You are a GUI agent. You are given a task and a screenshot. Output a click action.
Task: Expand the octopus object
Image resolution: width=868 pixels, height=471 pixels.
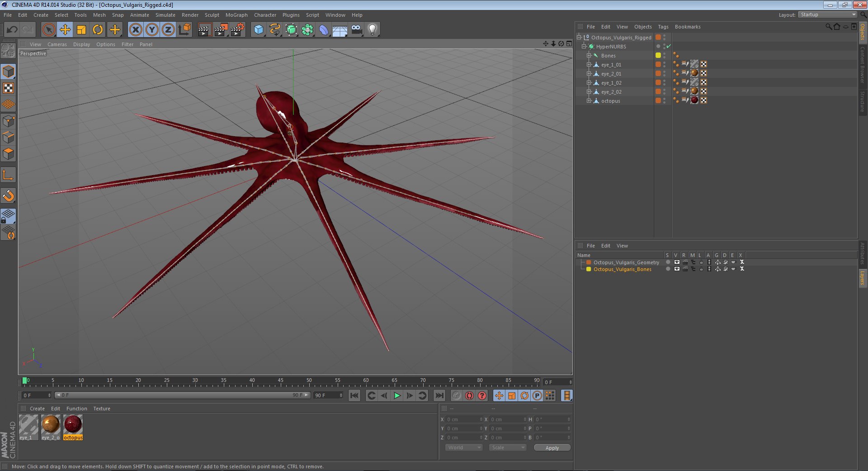589,100
